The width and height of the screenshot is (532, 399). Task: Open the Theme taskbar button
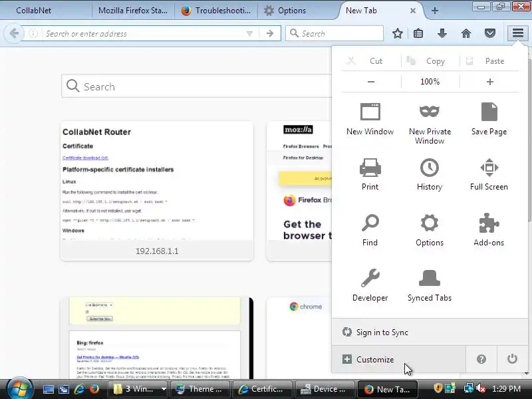point(200,389)
